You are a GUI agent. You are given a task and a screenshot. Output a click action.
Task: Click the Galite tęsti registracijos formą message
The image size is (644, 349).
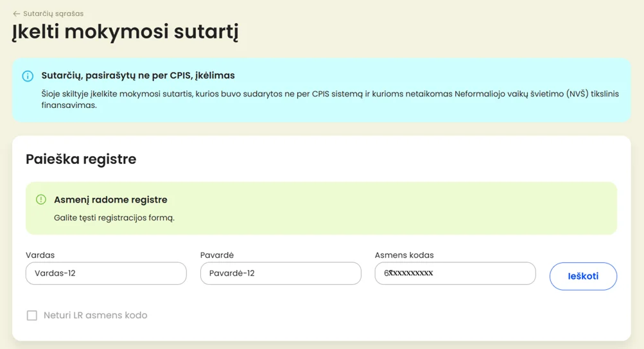pyautogui.click(x=114, y=218)
